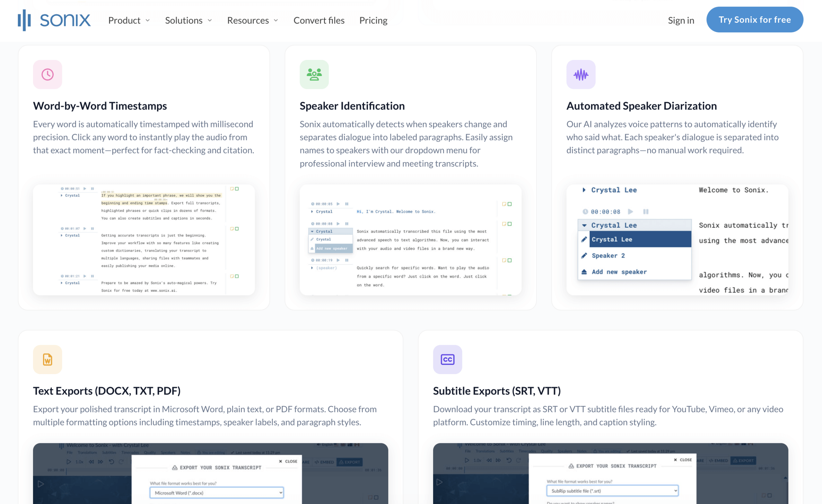Open the Product dropdown menu
The width and height of the screenshot is (822, 504).
[129, 20]
